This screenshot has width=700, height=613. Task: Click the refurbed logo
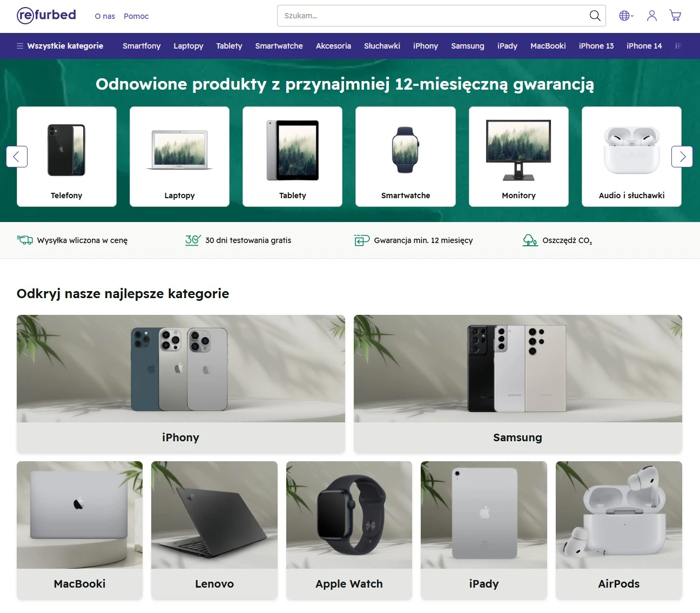[46, 16]
